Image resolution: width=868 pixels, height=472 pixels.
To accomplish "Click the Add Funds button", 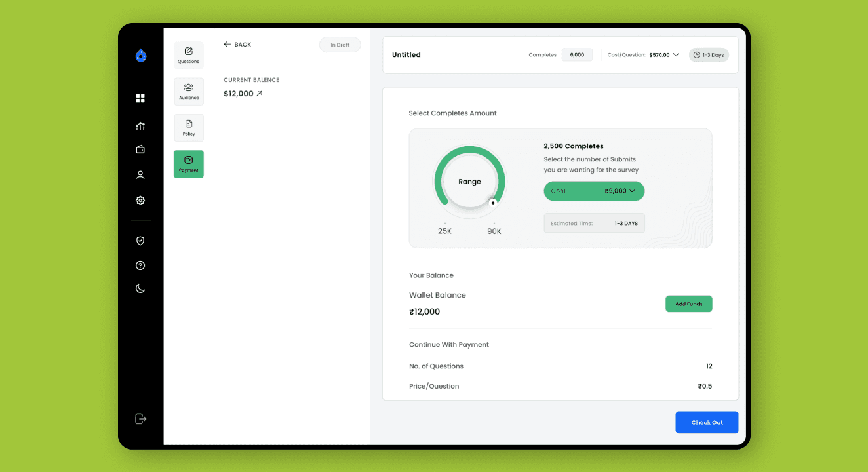I will (689, 304).
